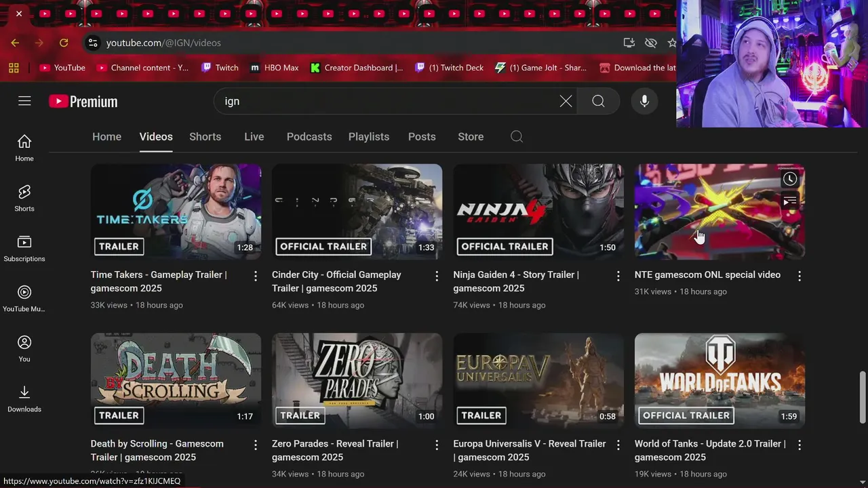Open more options for Ninja Gaiden 4 video
The width and height of the screenshot is (868, 488).
[x=618, y=276]
